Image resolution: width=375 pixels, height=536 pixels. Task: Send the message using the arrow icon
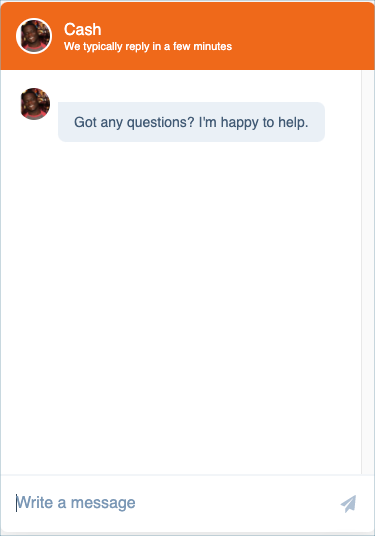coord(348,504)
